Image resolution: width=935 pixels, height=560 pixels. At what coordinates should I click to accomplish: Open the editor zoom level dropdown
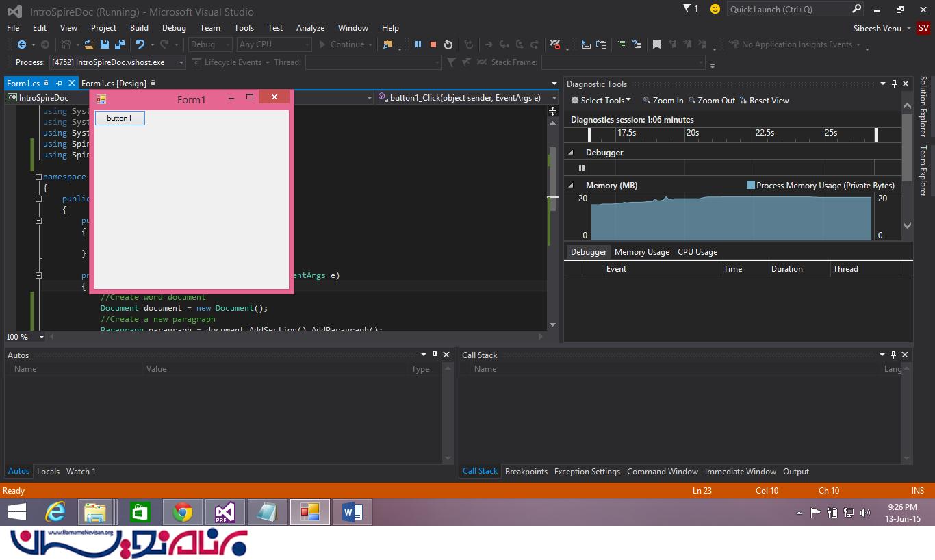point(41,337)
